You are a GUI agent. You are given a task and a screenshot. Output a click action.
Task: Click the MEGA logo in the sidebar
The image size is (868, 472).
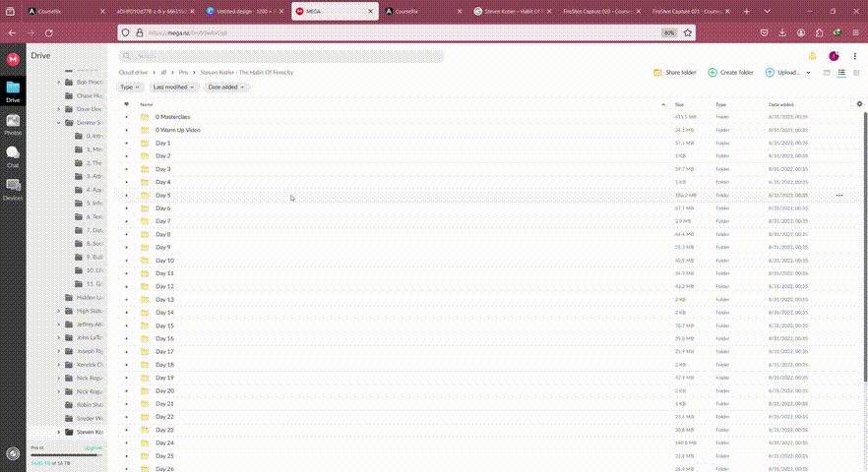(x=13, y=59)
